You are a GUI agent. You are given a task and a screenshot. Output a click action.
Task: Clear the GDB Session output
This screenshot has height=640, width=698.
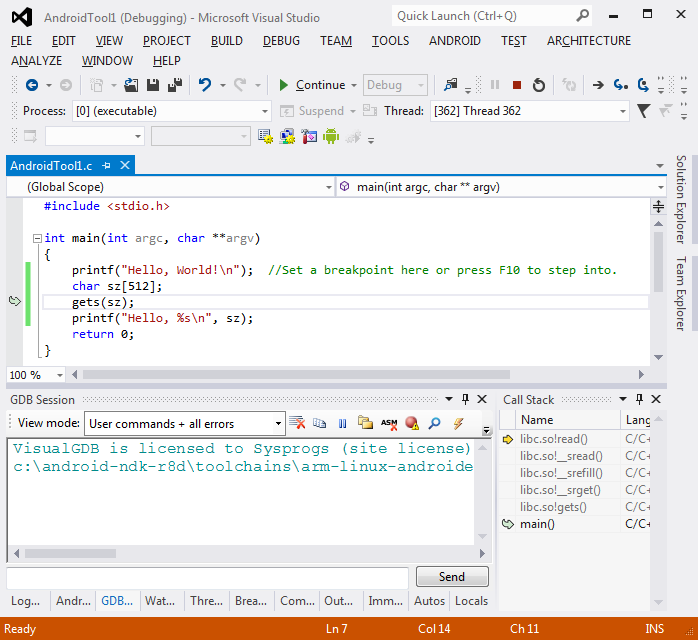[x=297, y=423]
